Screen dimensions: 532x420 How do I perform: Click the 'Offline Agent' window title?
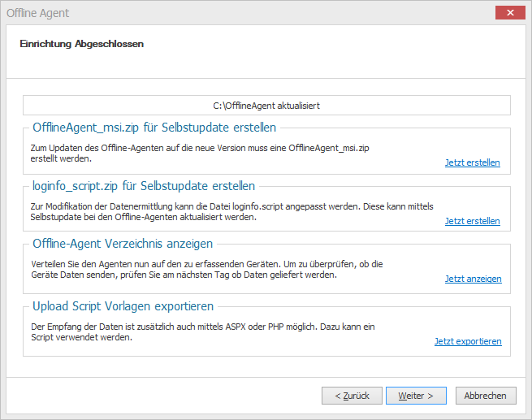pos(37,13)
